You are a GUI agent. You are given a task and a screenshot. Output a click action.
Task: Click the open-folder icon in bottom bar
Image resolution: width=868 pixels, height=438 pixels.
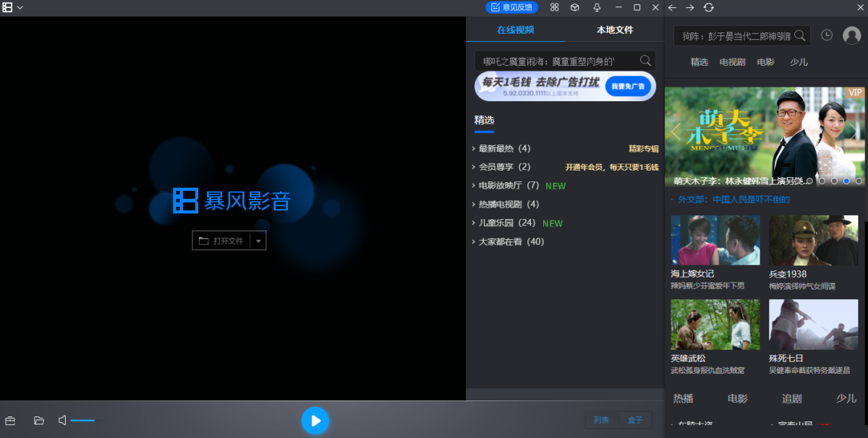point(39,421)
